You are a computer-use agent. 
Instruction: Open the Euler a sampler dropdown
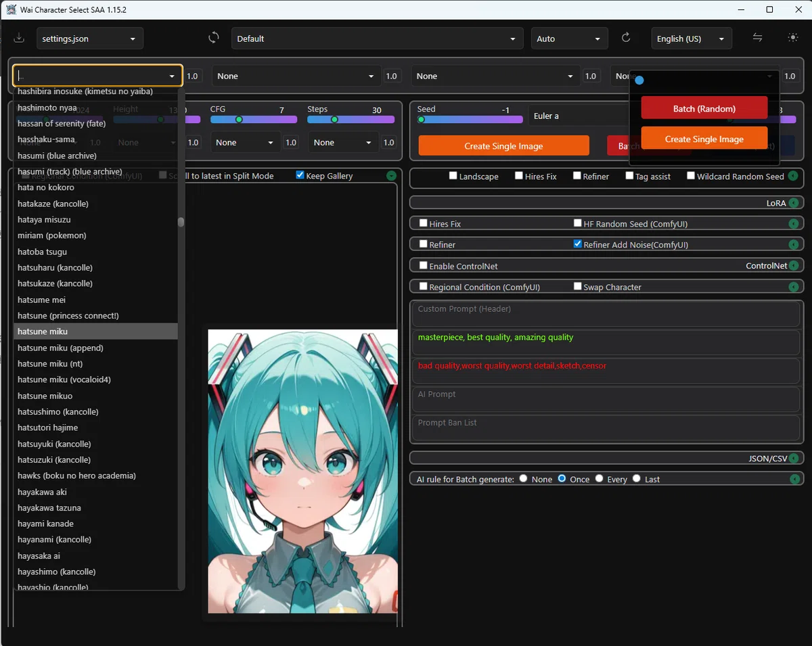(x=579, y=116)
